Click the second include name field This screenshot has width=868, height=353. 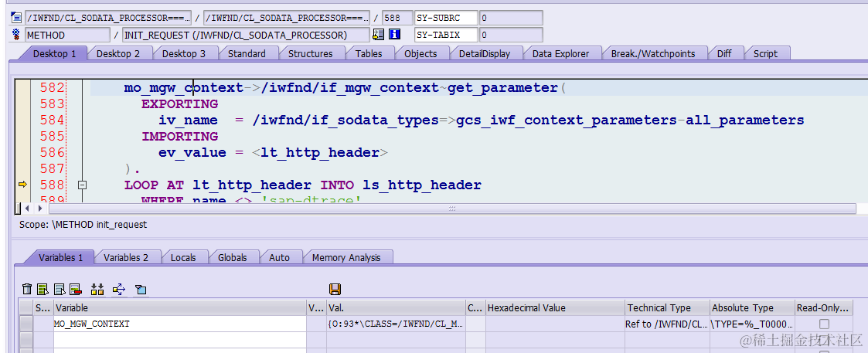coord(286,18)
